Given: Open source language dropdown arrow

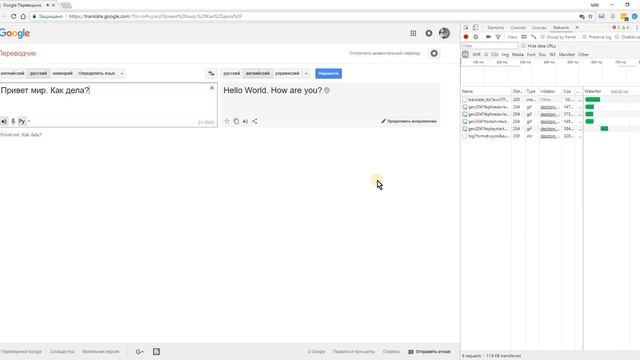Looking at the screenshot, I should point(122,73).
